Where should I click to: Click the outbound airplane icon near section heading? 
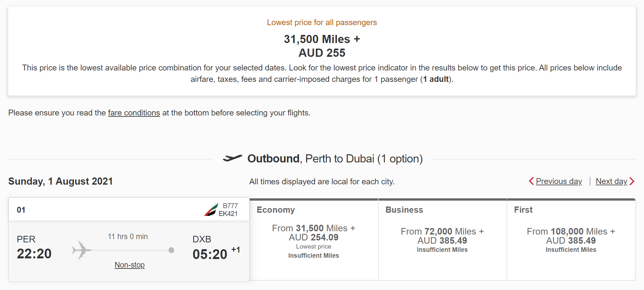coord(232,159)
